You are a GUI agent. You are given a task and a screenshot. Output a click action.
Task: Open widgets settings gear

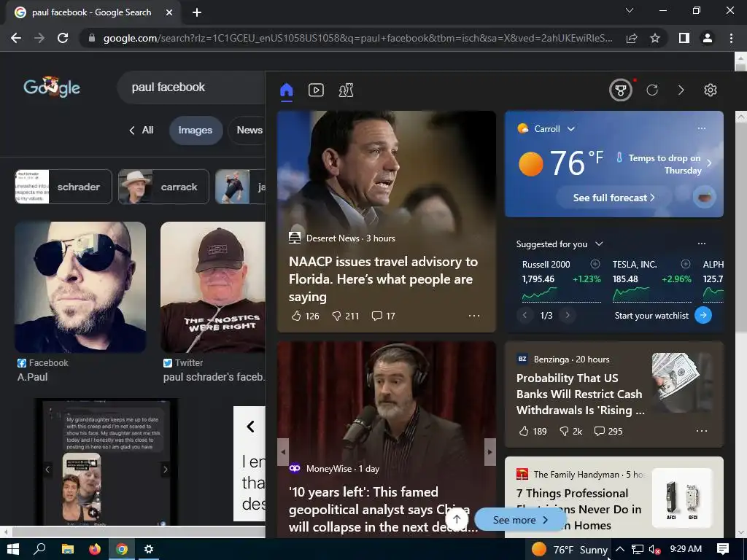coord(711,90)
